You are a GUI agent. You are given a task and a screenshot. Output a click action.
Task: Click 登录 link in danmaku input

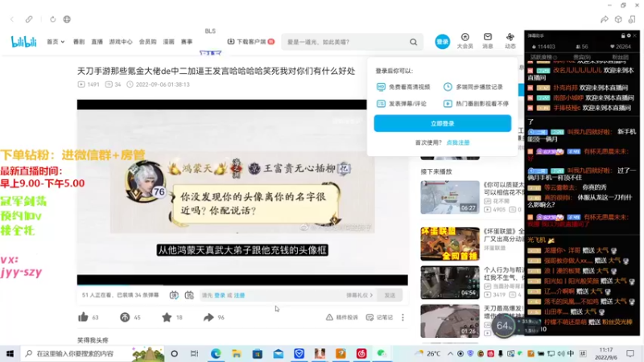(x=220, y=295)
